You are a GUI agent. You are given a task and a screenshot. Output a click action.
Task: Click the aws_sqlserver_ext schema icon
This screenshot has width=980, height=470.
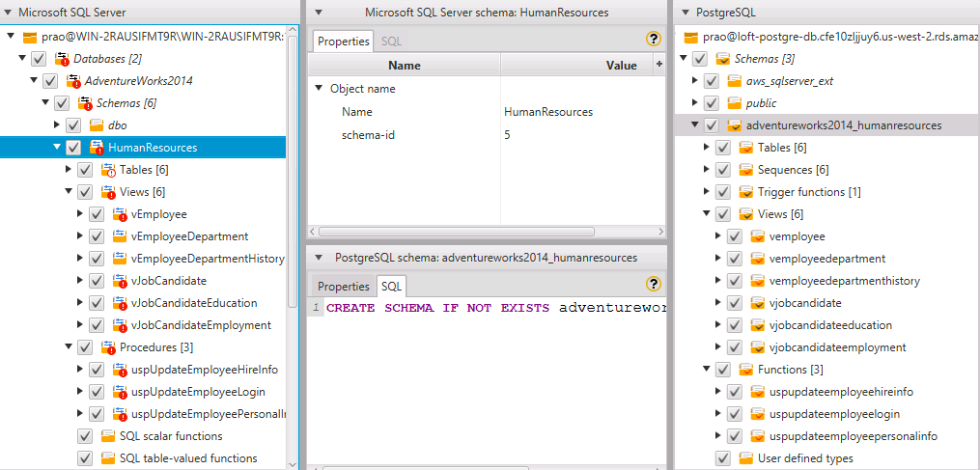click(735, 81)
